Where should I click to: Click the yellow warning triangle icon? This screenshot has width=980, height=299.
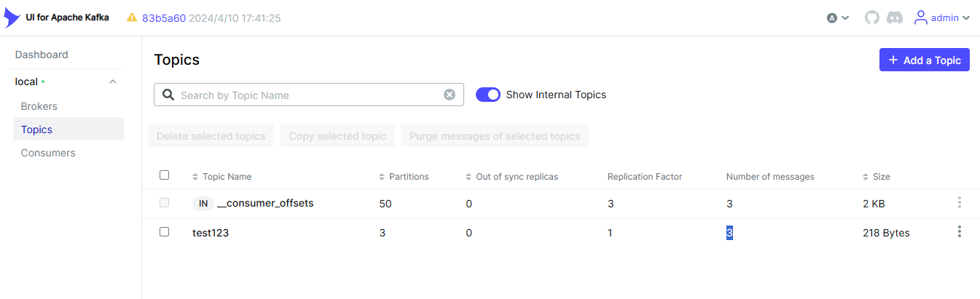click(x=132, y=17)
